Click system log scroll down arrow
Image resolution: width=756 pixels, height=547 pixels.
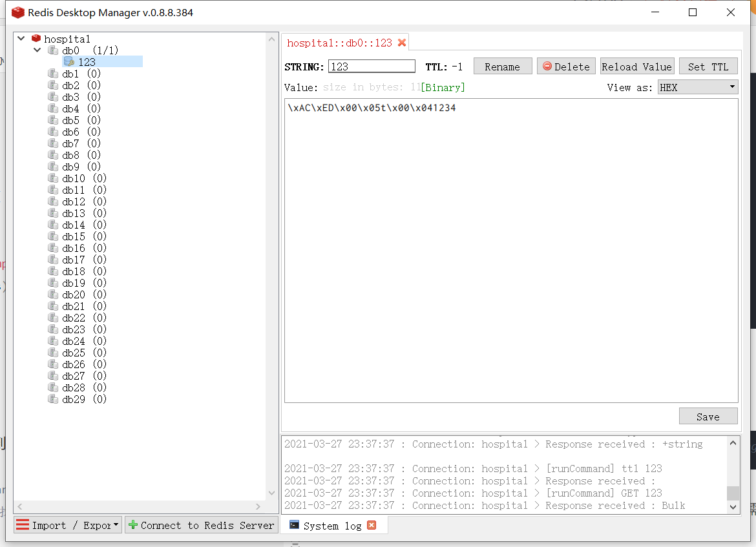pyautogui.click(x=733, y=506)
